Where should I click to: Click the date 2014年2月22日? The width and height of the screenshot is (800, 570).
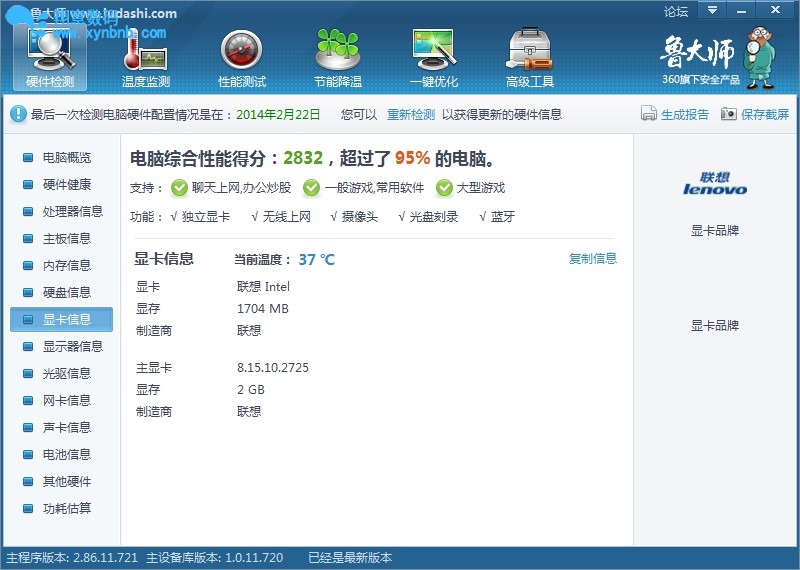pos(278,114)
